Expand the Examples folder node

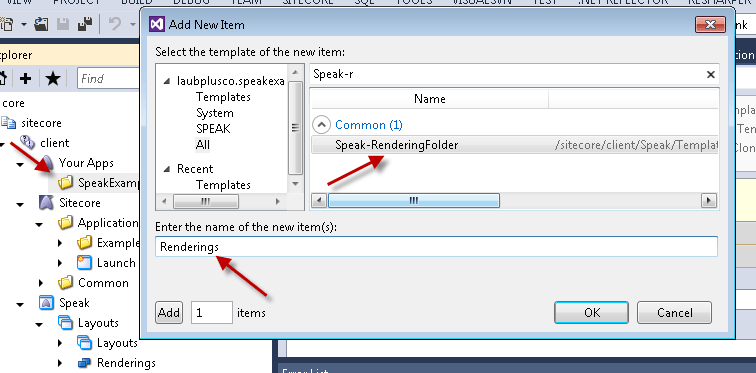coord(60,243)
